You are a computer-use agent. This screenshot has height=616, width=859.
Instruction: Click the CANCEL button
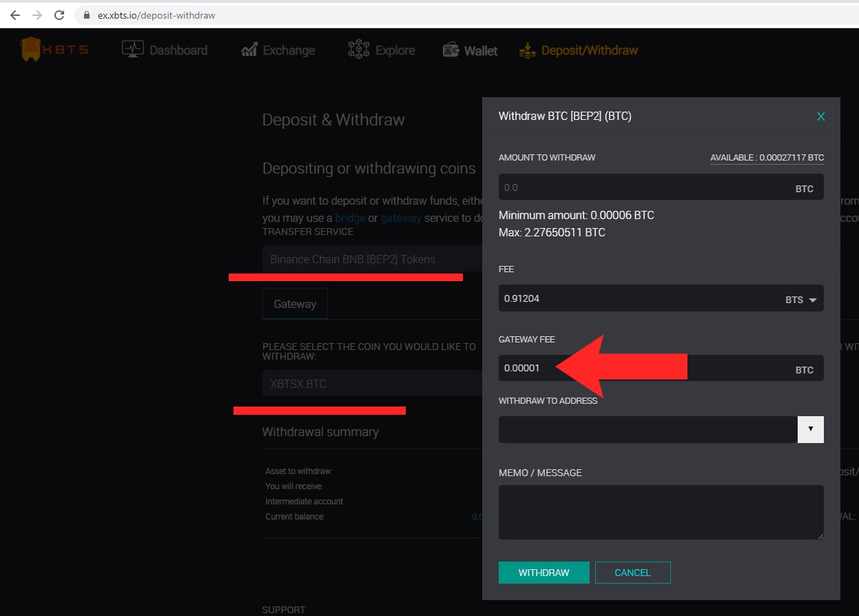pos(632,573)
